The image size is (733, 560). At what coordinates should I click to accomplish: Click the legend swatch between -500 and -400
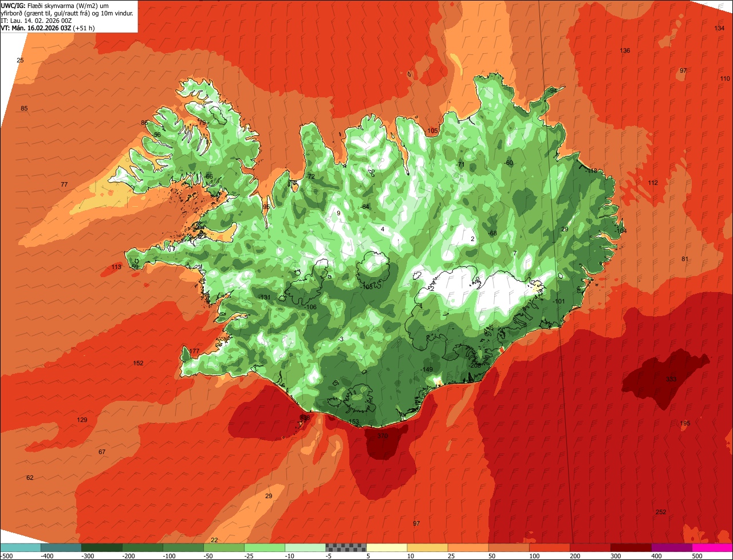[21, 547]
